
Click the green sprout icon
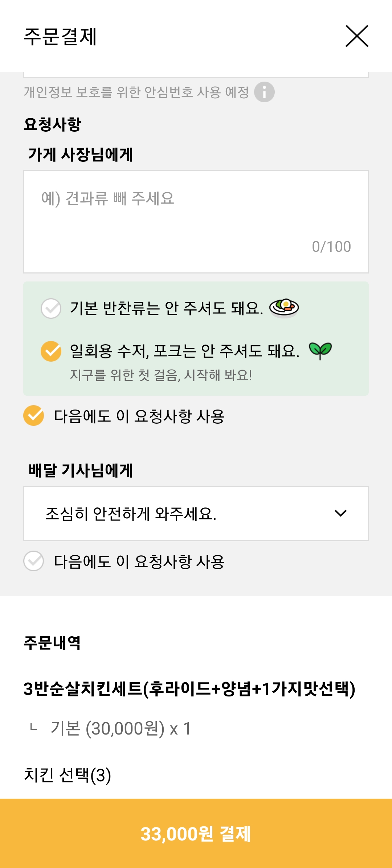point(320,350)
